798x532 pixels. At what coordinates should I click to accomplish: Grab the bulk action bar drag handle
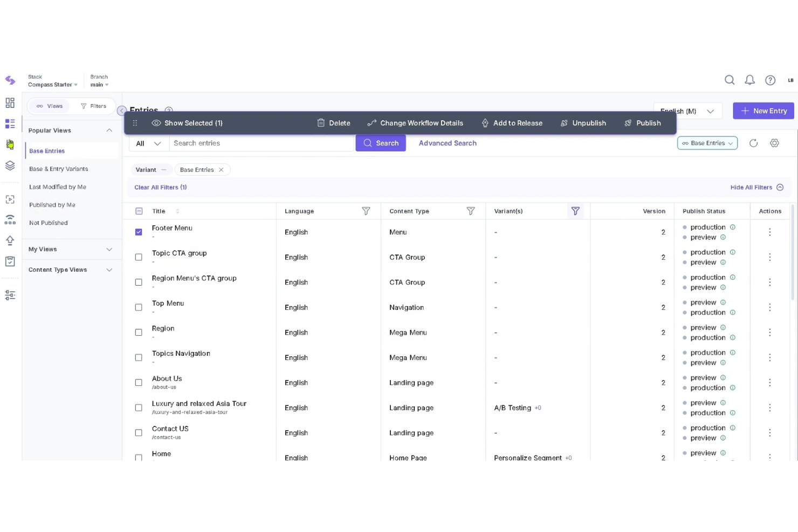point(135,123)
